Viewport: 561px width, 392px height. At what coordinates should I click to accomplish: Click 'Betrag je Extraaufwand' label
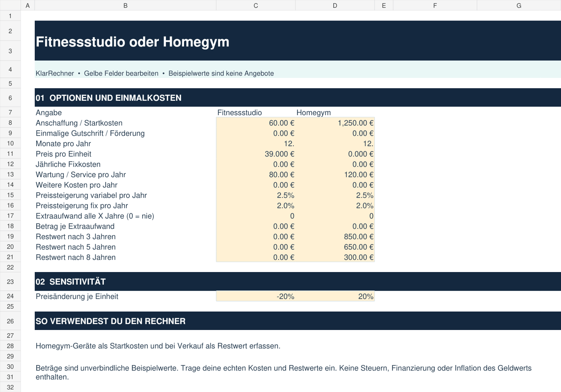click(x=75, y=226)
